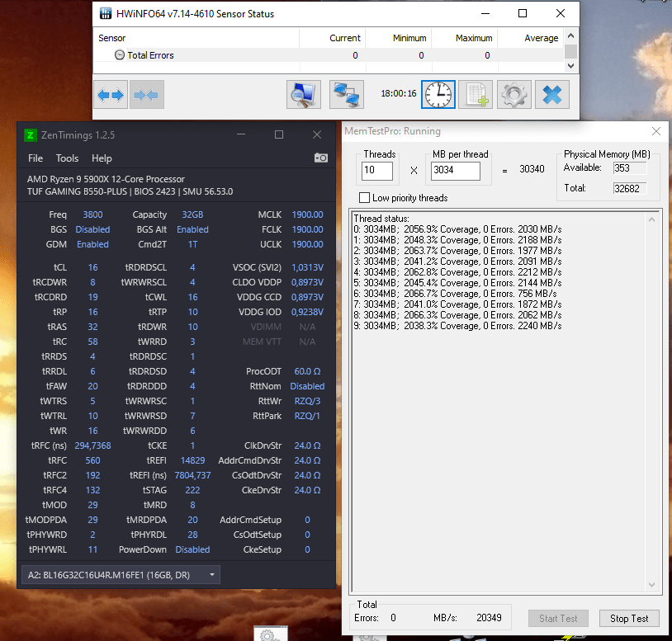
Task: Click the Total Errors sensor clock icon
Action: pos(120,54)
